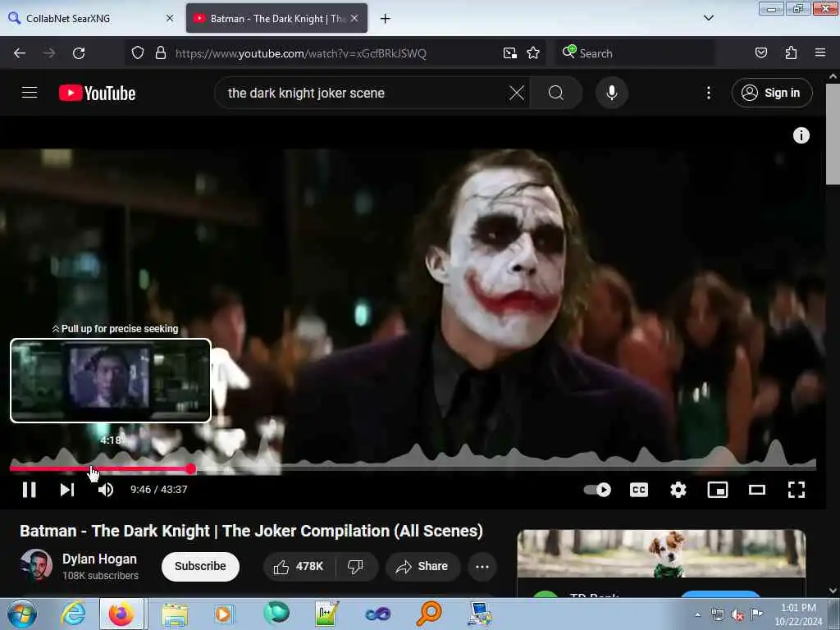Search with your voice microphone
The image size is (840, 630).
click(612, 94)
